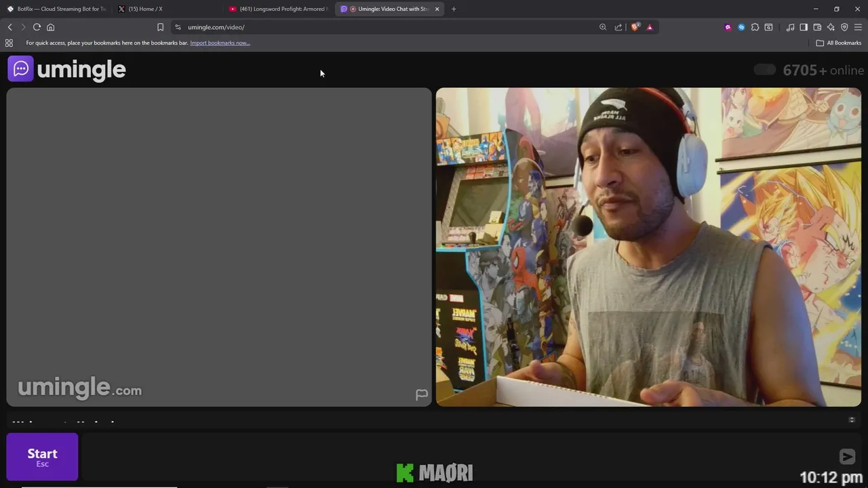
Task: Open the blue Shazam extension icon
Action: point(741,27)
